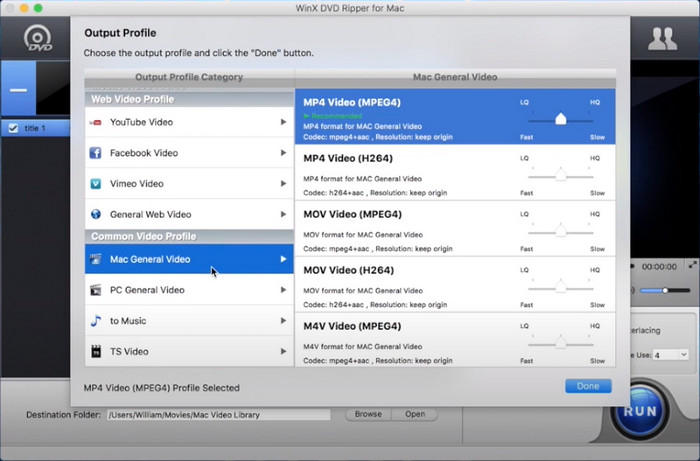
Task: Click the Recommended label
Action: 333,116
